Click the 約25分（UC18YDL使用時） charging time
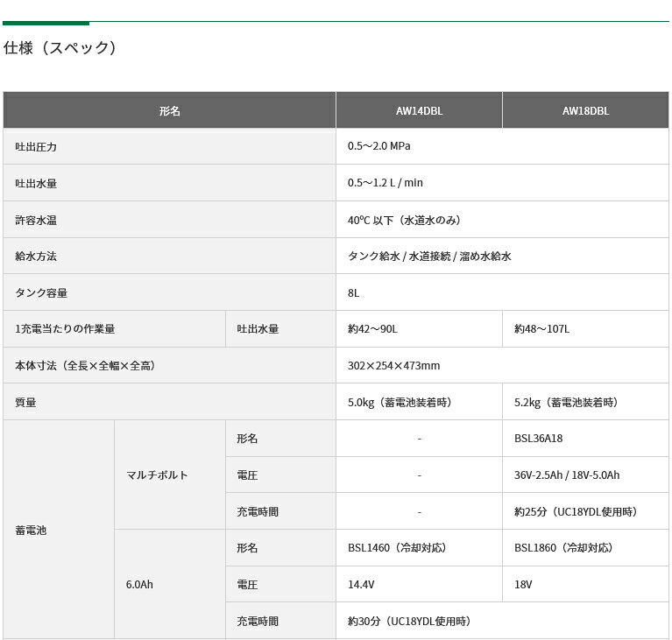This screenshot has height=640, width=672. 576,511
